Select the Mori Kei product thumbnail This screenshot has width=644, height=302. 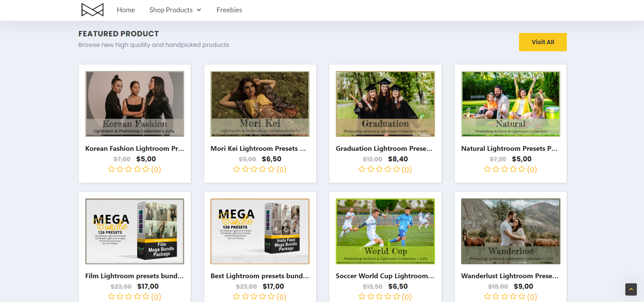(260, 104)
